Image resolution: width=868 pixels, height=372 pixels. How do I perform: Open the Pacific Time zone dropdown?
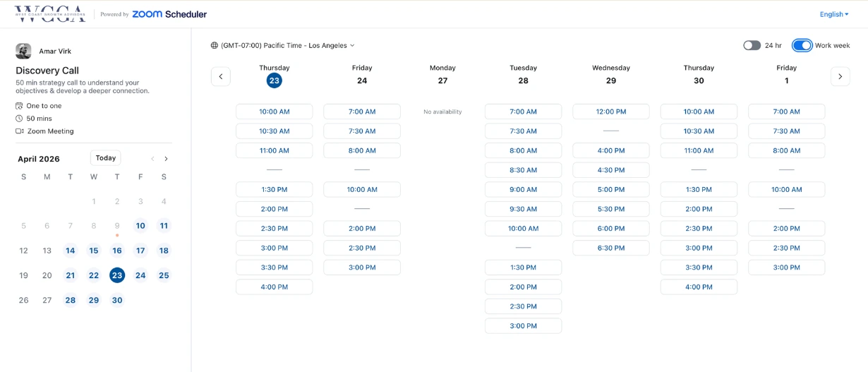click(287, 45)
